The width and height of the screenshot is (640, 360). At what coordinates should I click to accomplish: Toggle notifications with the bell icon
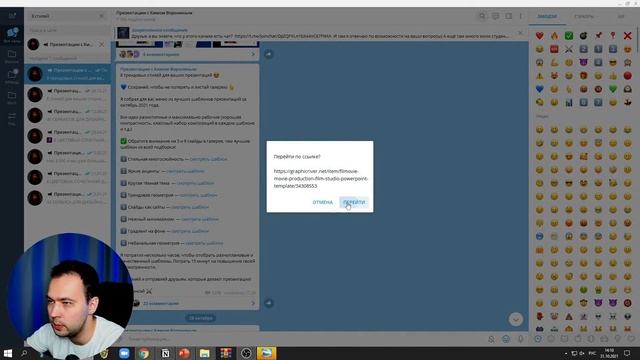[x=491, y=339]
